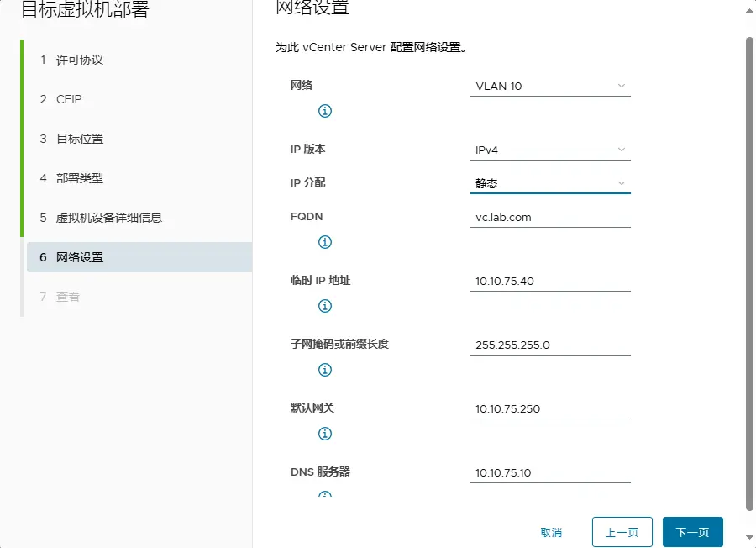Click the info icon under 默认网关
Viewport: 756px width, 548px height.
pos(325,434)
